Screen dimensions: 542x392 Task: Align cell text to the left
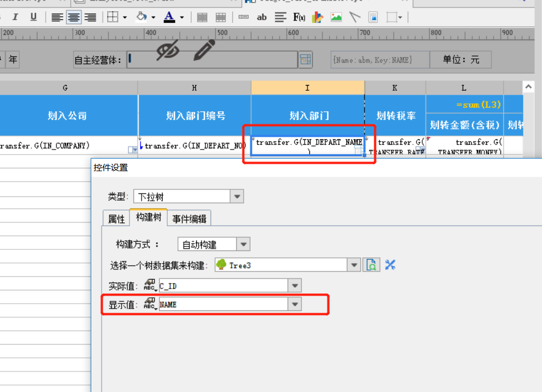57,17
